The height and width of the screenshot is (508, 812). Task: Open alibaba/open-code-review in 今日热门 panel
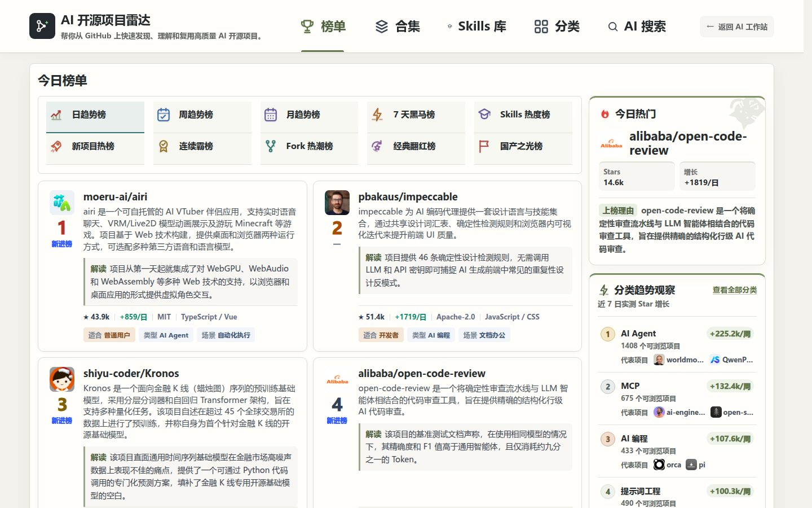point(688,143)
